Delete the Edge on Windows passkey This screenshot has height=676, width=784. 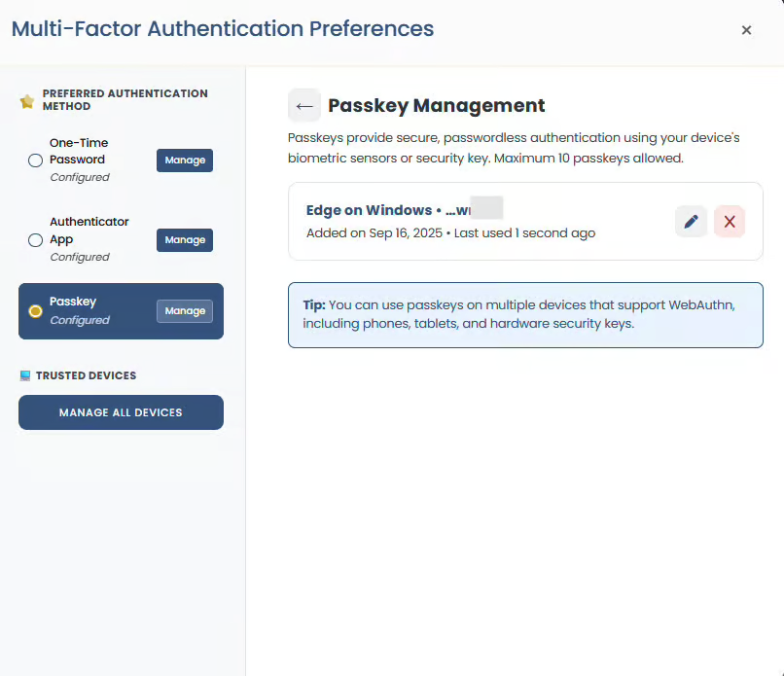click(x=730, y=221)
